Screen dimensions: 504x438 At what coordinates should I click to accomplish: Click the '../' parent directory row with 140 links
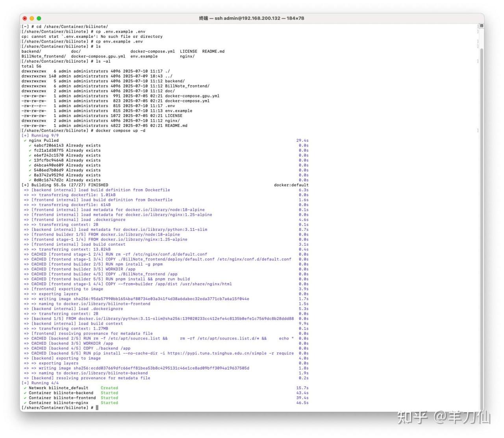point(97,76)
